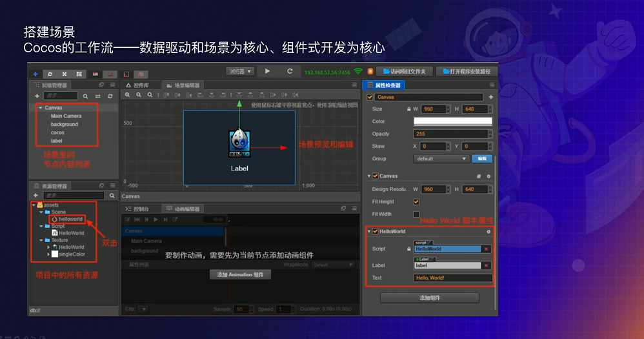Refresh the hierarchy panel
The height and width of the screenshot is (339, 644).
coord(110,96)
